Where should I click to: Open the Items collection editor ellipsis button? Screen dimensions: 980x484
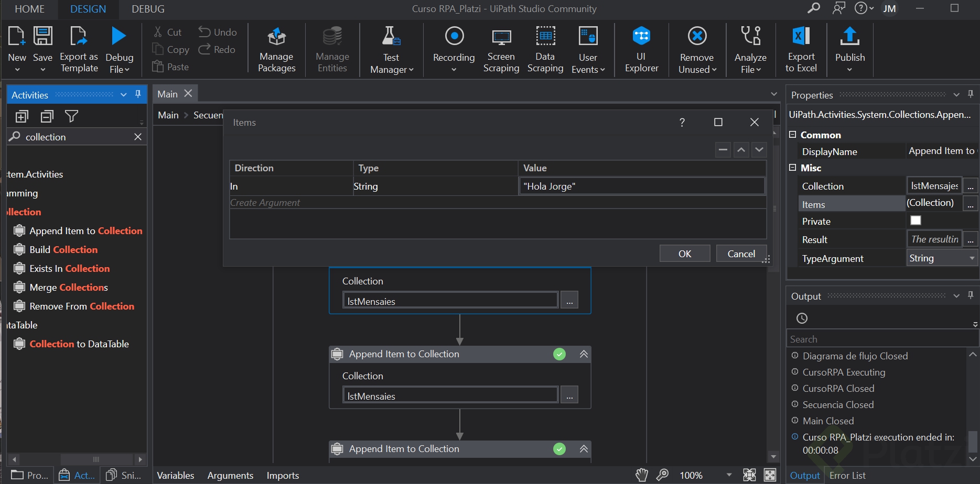(x=971, y=204)
